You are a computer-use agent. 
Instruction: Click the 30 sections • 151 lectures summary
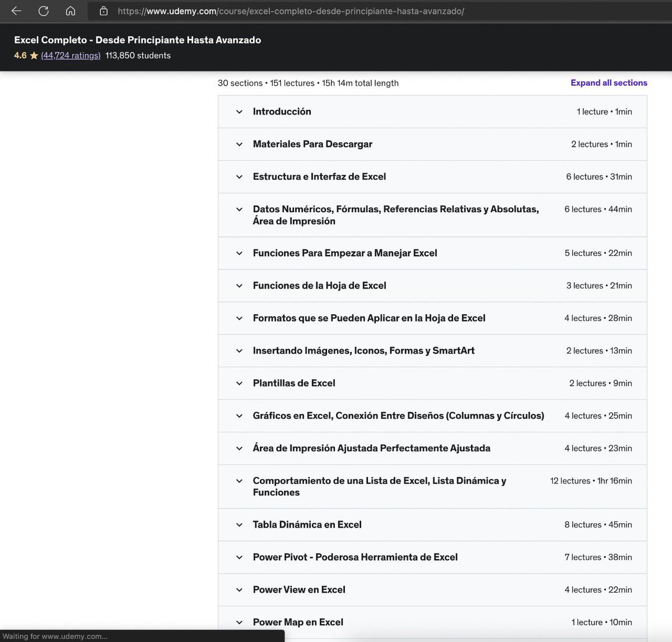(308, 83)
